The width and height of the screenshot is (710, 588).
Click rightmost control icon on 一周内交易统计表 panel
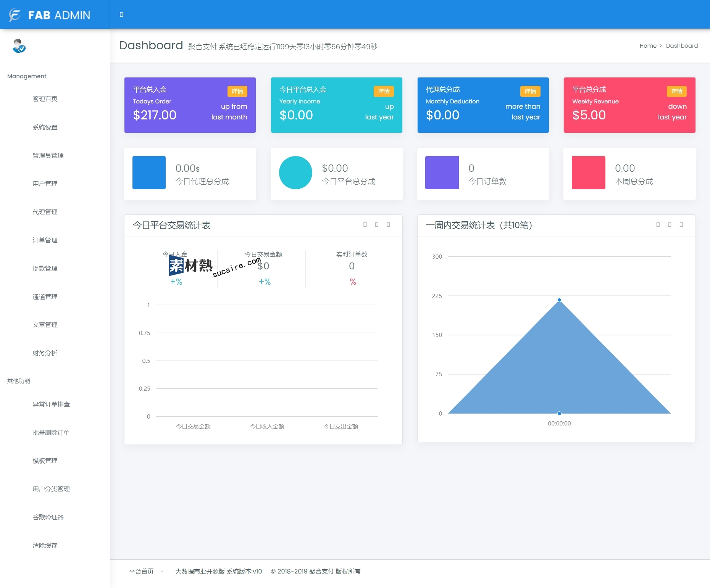click(x=681, y=225)
